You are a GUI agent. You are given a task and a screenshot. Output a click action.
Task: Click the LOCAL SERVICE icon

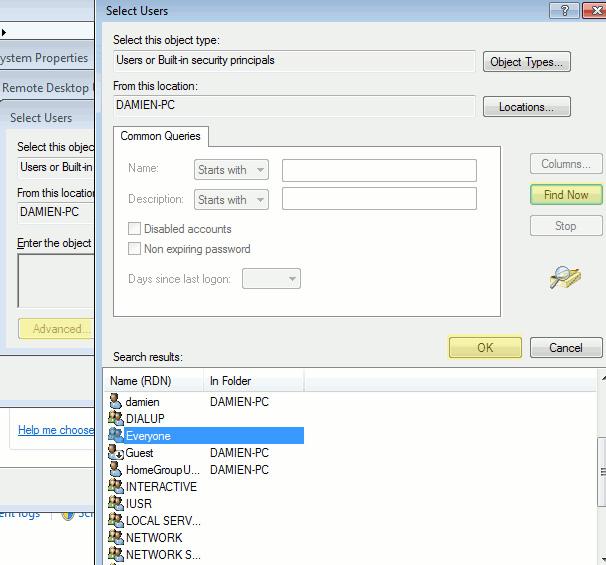(x=115, y=521)
